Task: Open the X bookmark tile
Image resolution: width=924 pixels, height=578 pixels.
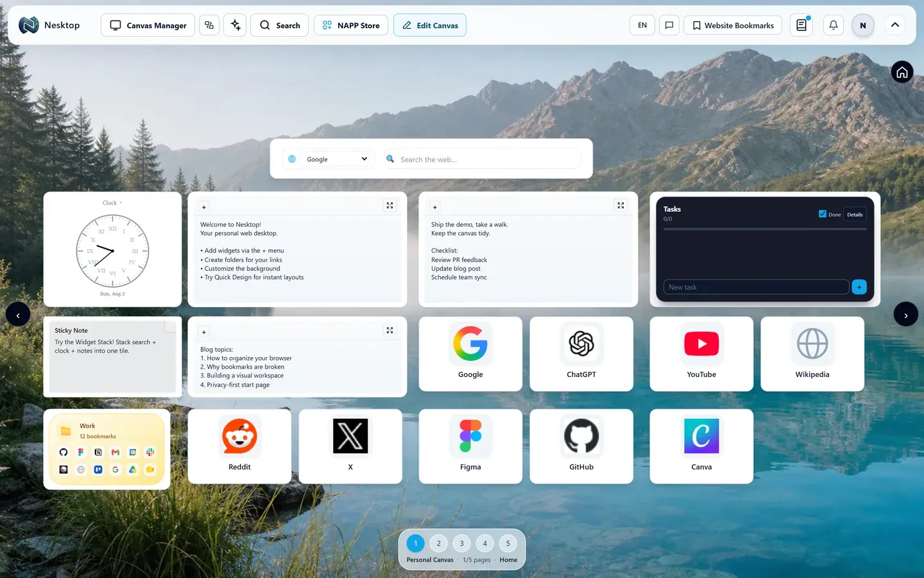Action: pyautogui.click(x=350, y=446)
